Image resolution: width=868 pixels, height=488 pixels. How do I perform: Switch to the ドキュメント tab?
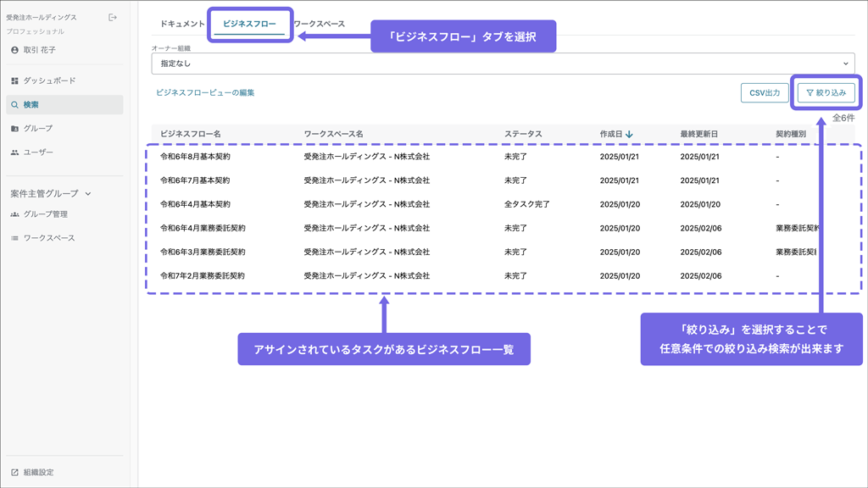pos(182,24)
